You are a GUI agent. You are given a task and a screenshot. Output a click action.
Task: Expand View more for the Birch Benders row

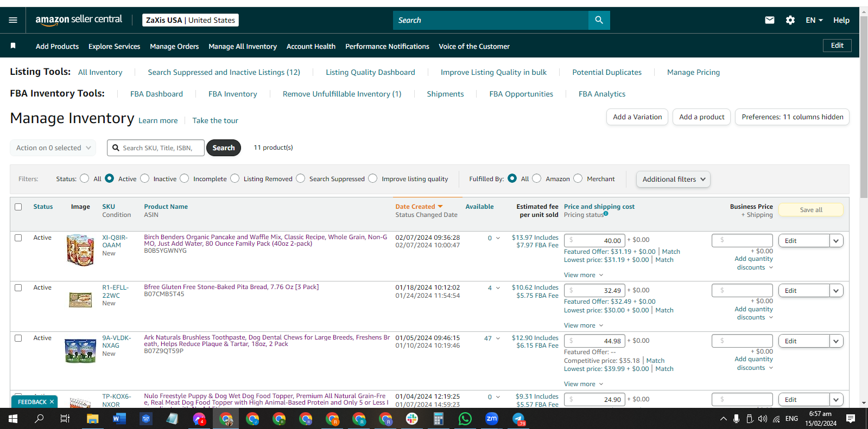(x=584, y=275)
